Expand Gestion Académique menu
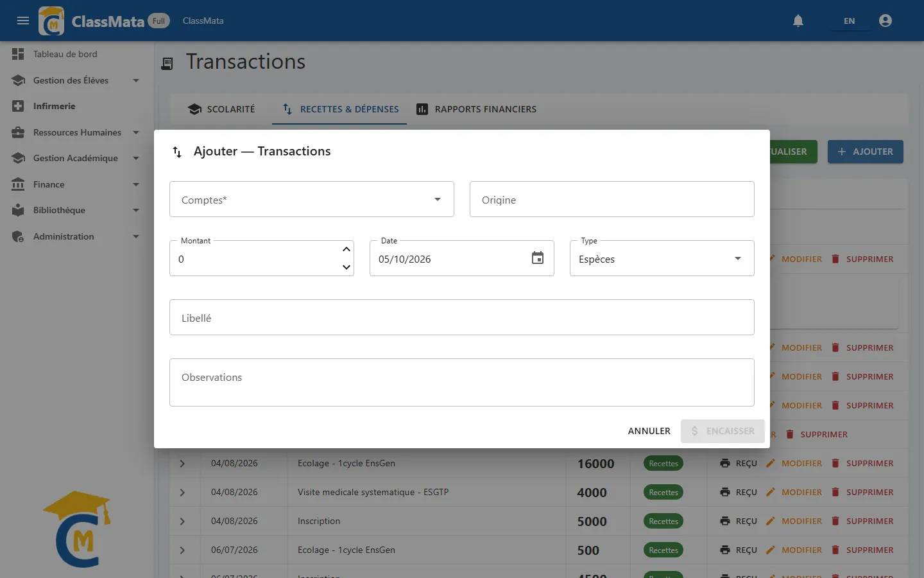This screenshot has height=578, width=924. click(x=77, y=158)
